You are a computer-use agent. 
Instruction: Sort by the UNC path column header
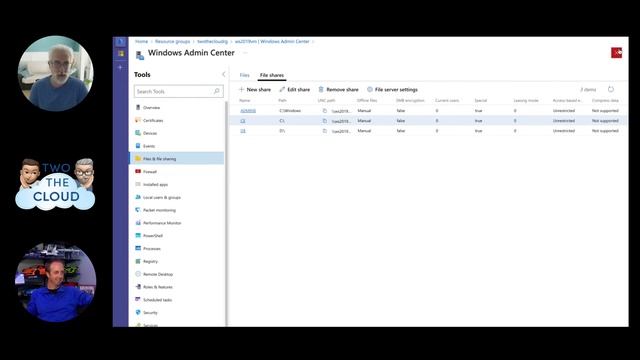pos(327,100)
